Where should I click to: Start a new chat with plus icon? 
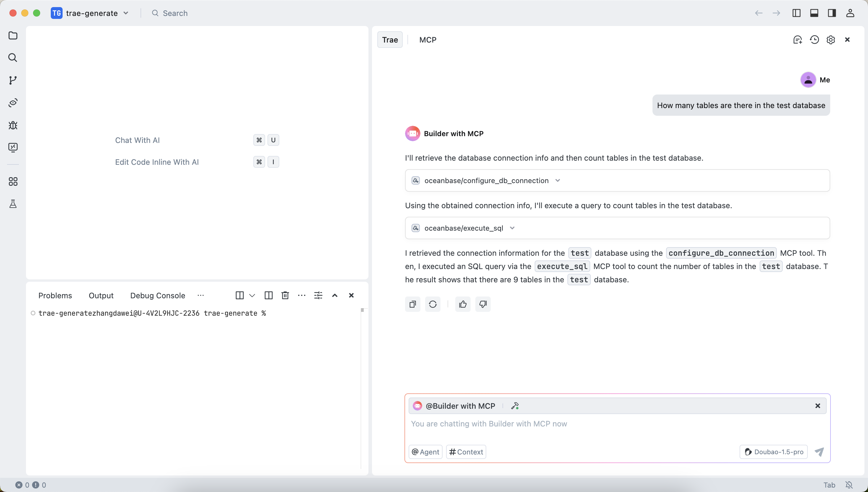pyautogui.click(x=797, y=40)
